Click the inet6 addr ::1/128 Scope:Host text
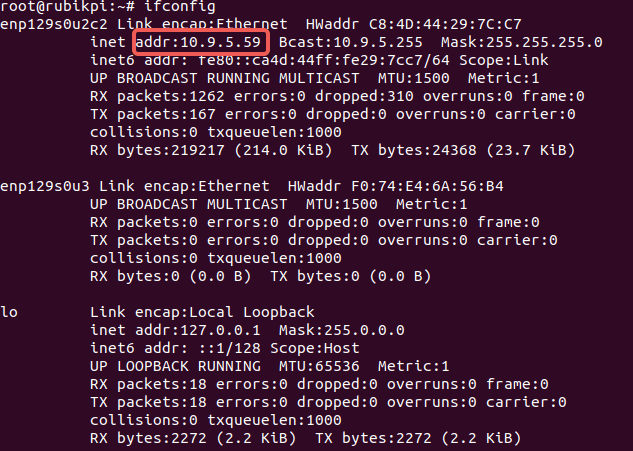The height and width of the screenshot is (451, 633). tap(225, 348)
